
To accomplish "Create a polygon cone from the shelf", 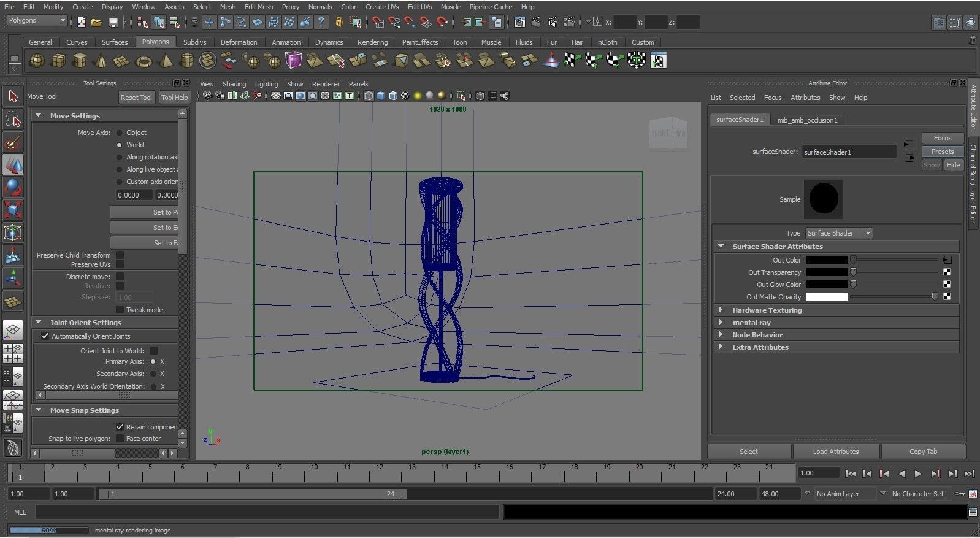I will click(101, 61).
